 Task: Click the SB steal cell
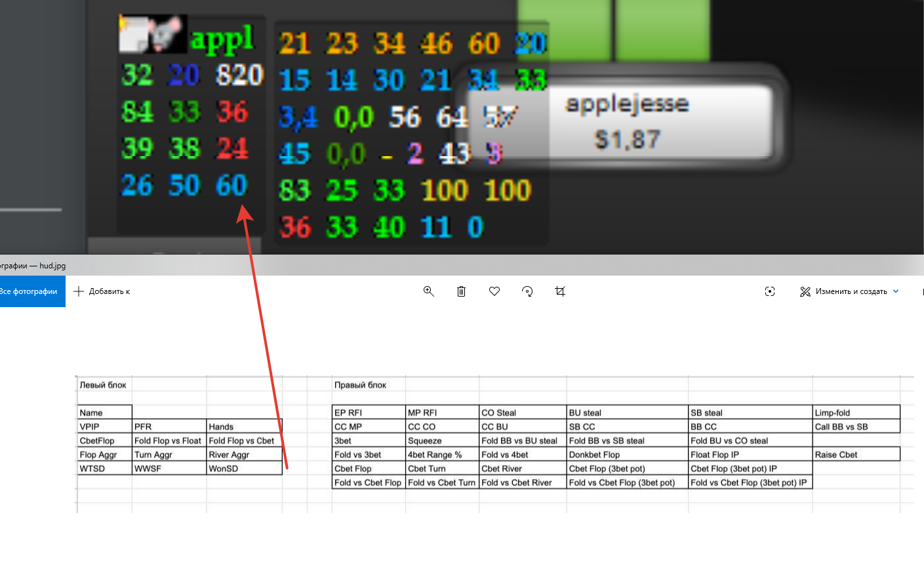pyautogui.click(x=750, y=413)
